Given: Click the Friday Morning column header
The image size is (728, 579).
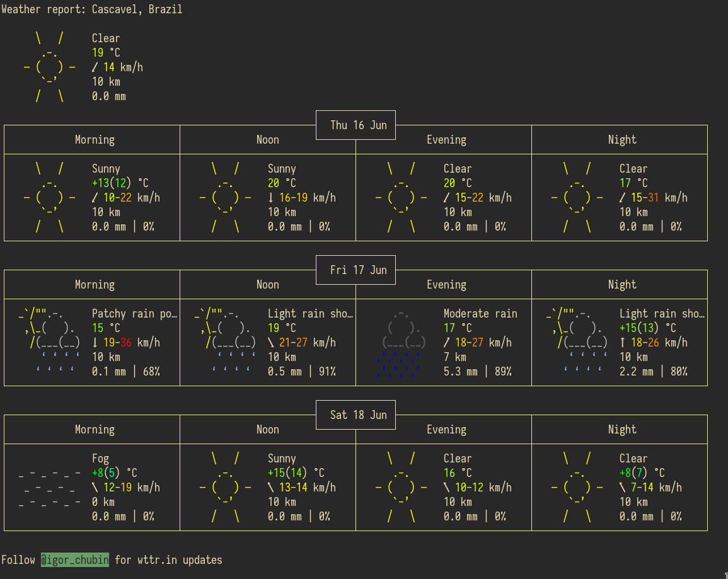Looking at the screenshot, I should (x=95, y=284).
